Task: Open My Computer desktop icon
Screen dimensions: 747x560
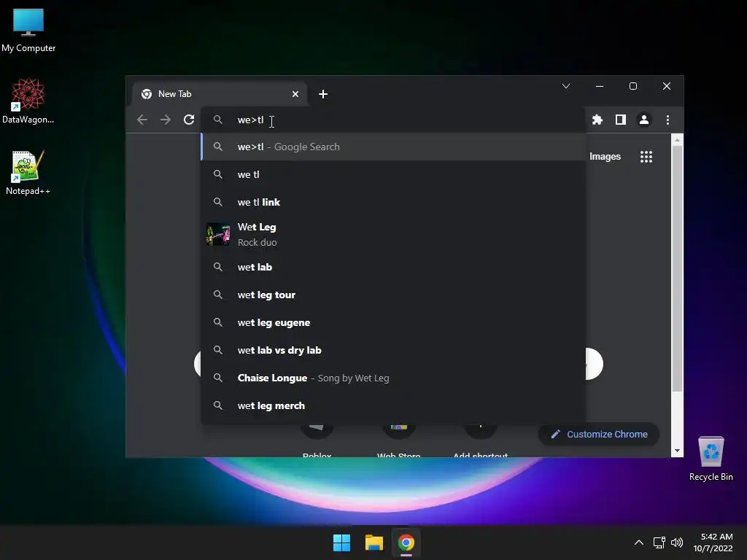Action: point(28,30)
